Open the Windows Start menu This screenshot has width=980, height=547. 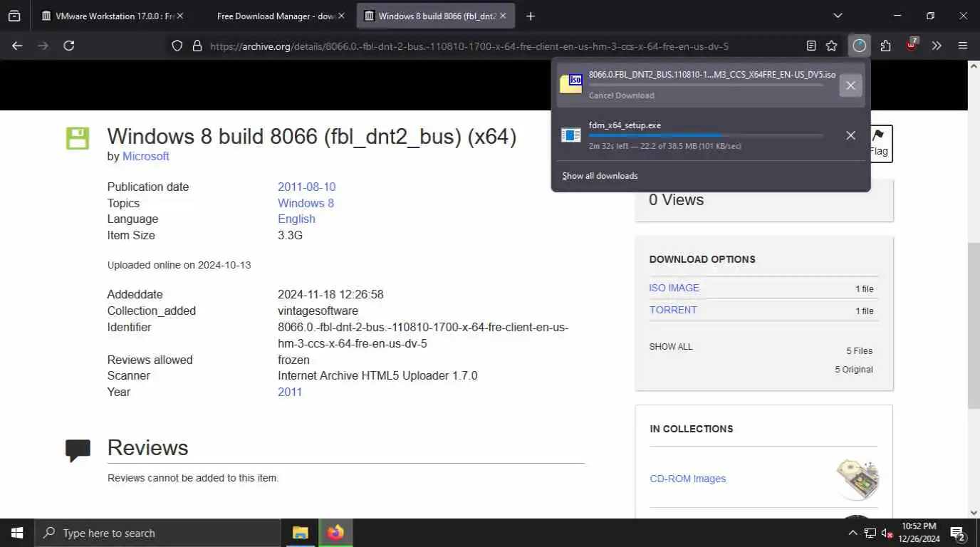click(17, 533)
